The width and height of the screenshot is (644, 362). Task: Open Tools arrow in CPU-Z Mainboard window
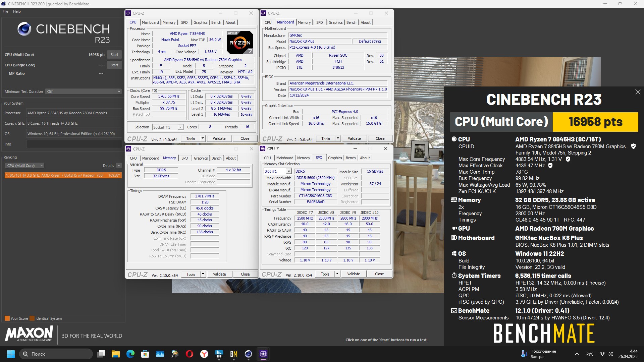click(338, 138)
